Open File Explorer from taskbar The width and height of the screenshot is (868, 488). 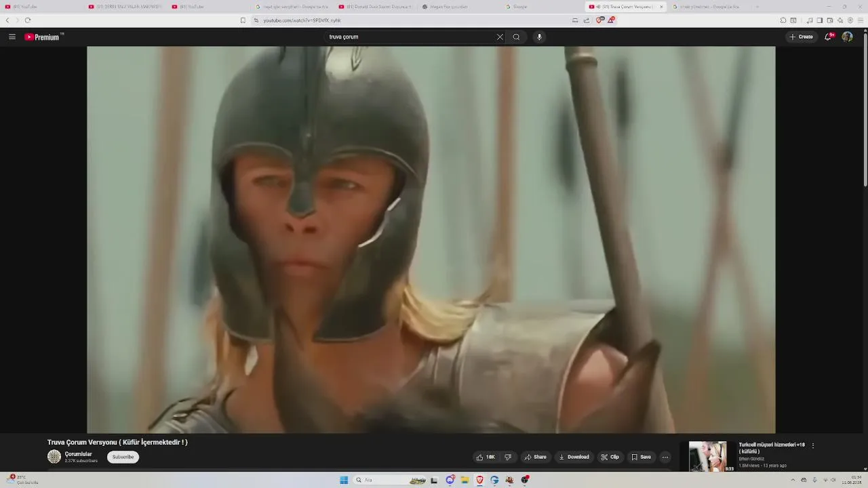coord(465,480)
